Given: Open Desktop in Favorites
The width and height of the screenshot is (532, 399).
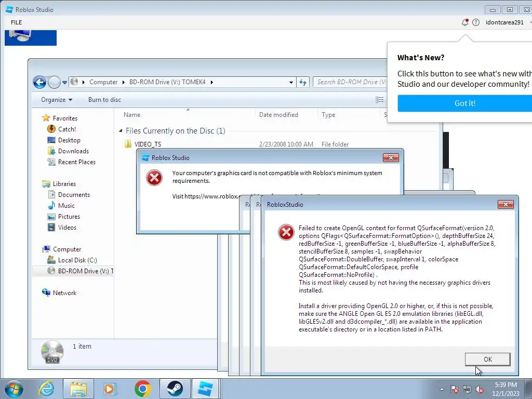Looking at the screenshot, I should pos(69,140).
